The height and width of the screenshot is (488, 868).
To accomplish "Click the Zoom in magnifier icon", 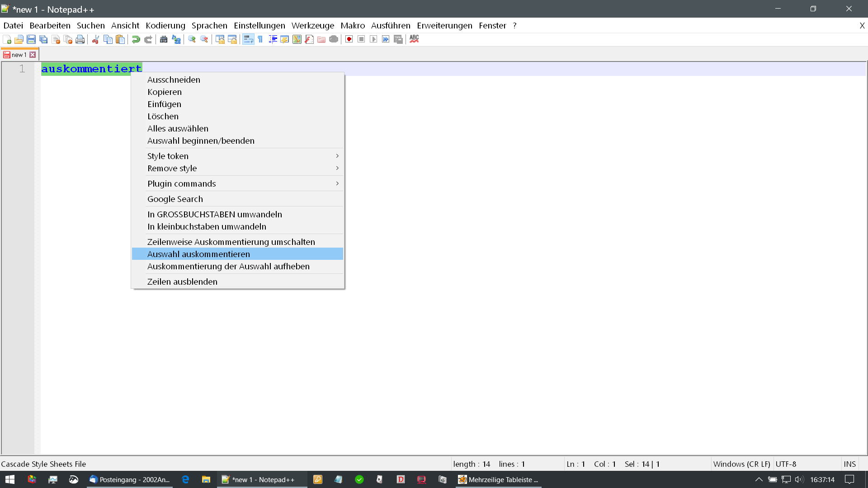I will (x=192, y=39).
